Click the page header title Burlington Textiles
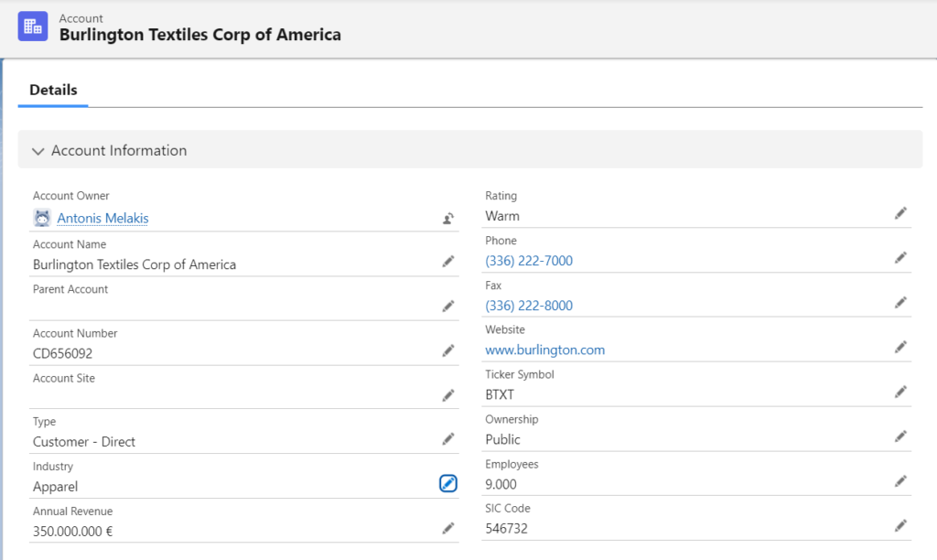This screenshot has width=937, height=560. click(x=200, y=35)
